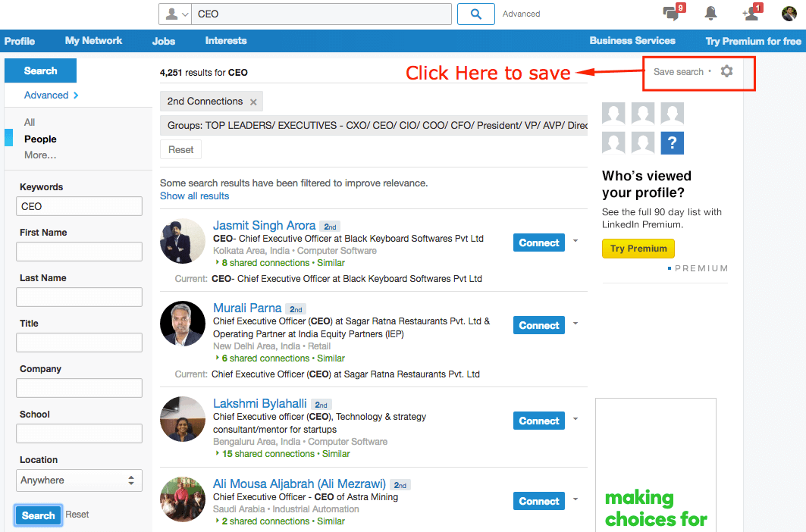Screen dimensions: 806x532
Task: Connect with Jasmit Singh Arora
Action: pos(538,243)
